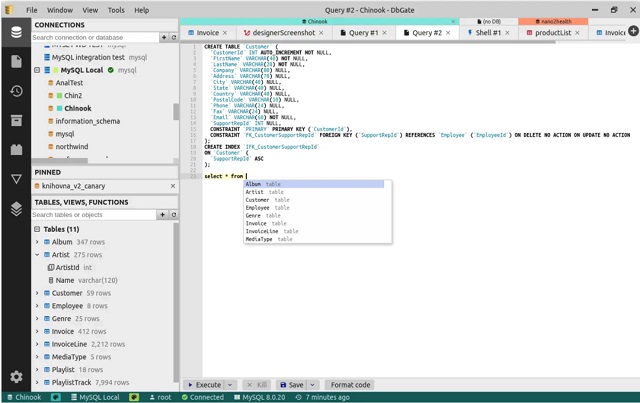Viewport: 640px width, 403px height.
Task: Select the northwind database
Action: click(x=71, y=146)
